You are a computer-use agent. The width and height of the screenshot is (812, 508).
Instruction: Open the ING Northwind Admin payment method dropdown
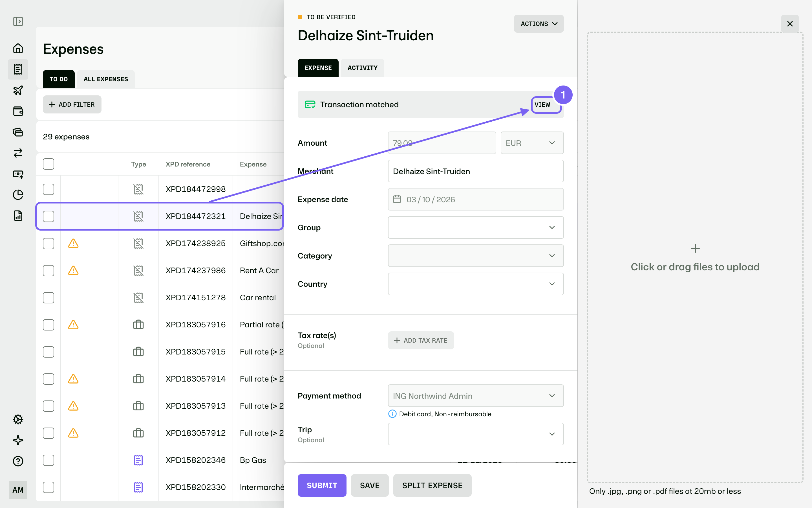pyautogui.click(x=475, y=396)
